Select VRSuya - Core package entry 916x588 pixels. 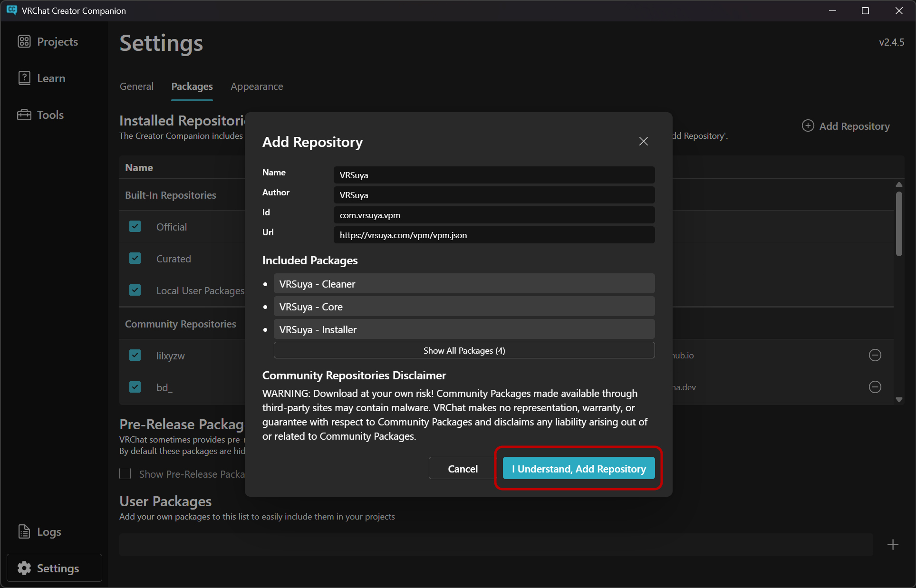pos(464,307)
